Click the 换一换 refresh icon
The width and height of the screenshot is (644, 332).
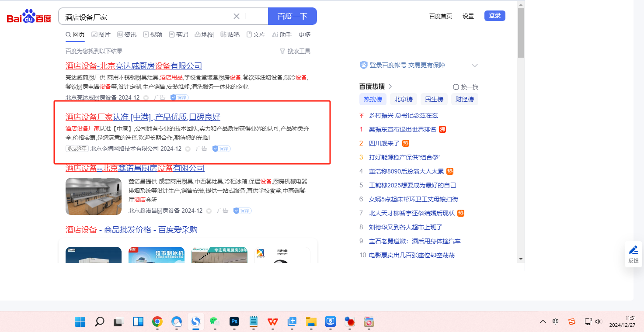[456, 87]
